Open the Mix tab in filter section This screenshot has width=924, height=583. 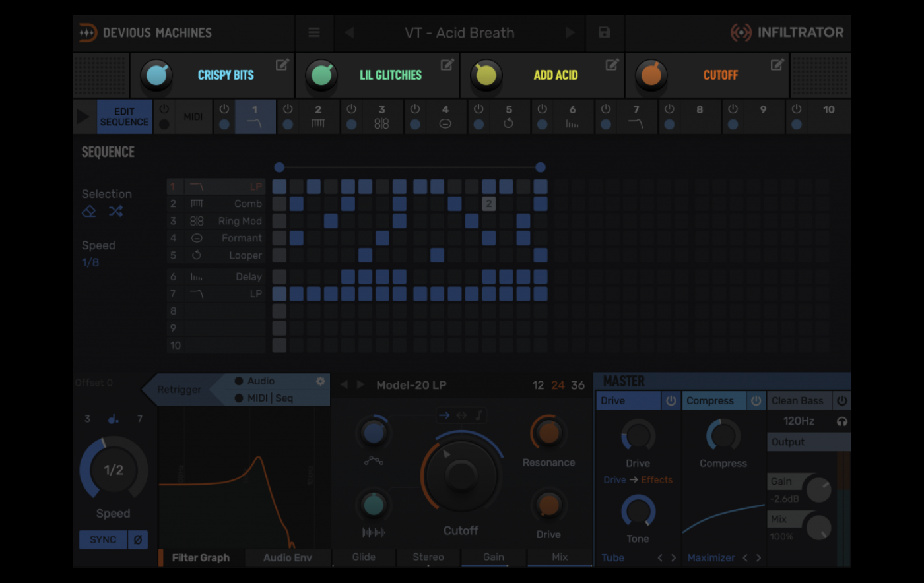coord(560,557)
